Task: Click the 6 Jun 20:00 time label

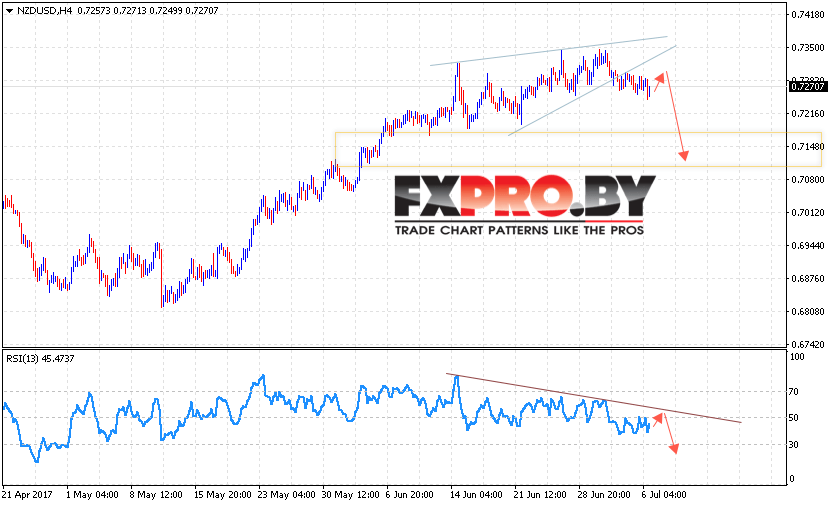Action: (x=409, y=495)
